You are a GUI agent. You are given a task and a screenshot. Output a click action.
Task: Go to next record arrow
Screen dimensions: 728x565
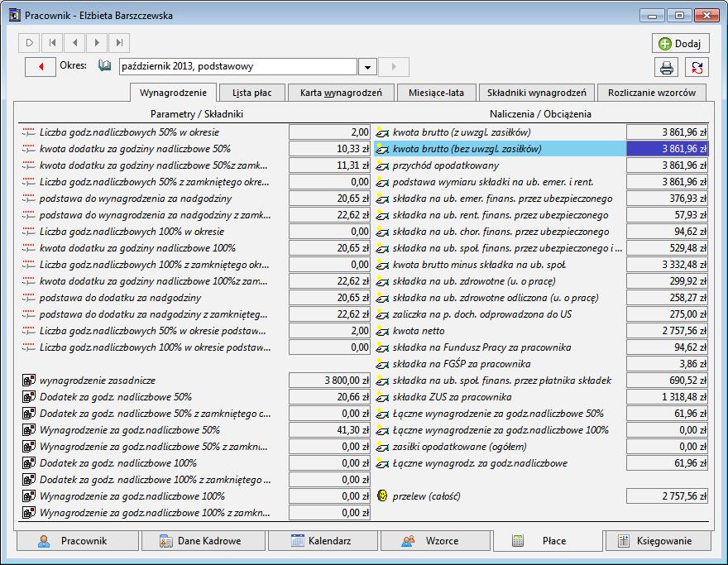[x=97, y=43]
